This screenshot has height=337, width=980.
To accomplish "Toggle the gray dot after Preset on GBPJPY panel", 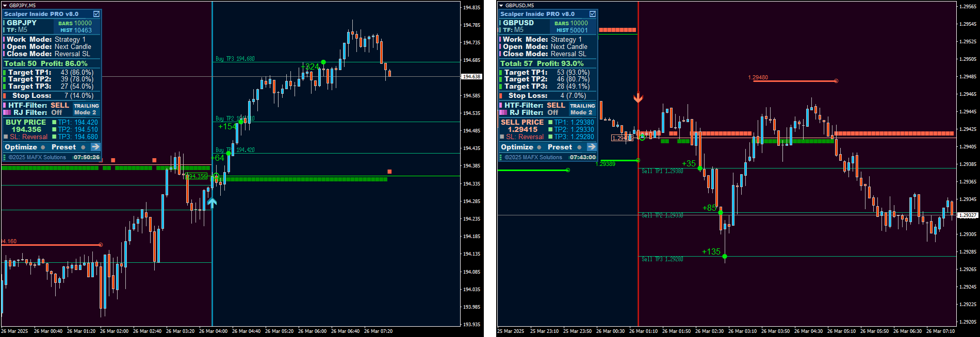I will [83, 147].
